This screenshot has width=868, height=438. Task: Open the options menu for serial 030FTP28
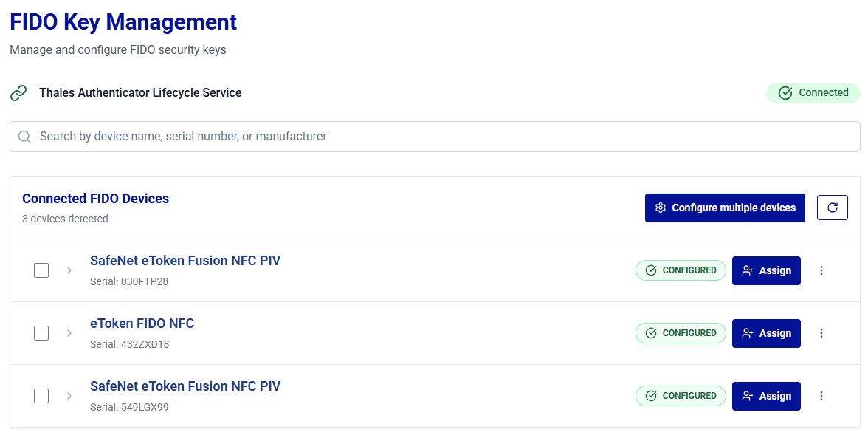click(821, 270)
